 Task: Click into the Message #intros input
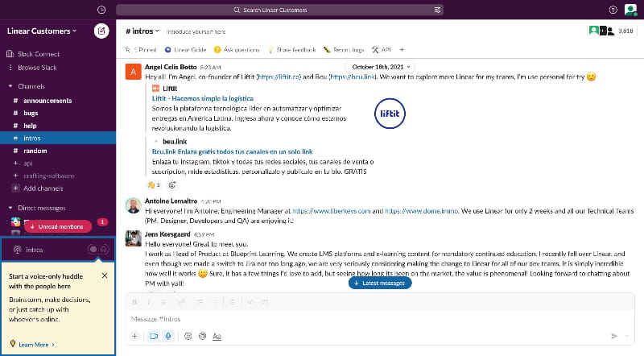tap(380, 319)
